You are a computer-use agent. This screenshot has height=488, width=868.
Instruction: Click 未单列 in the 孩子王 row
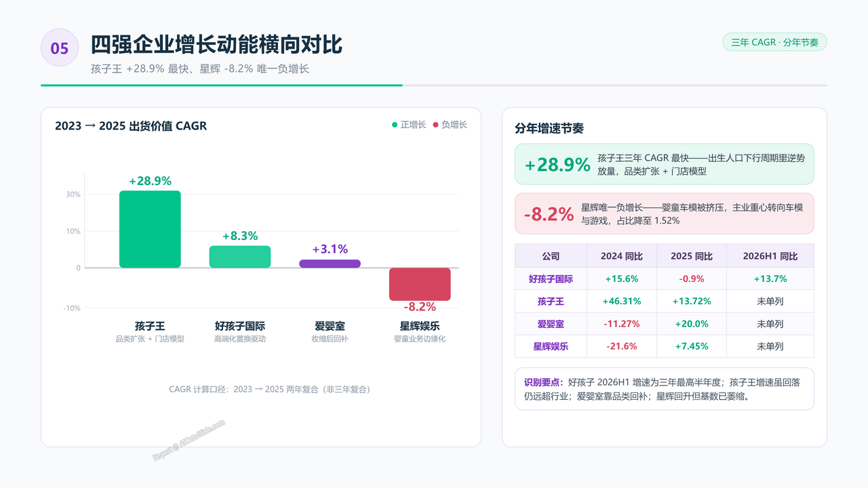(770, 301)
